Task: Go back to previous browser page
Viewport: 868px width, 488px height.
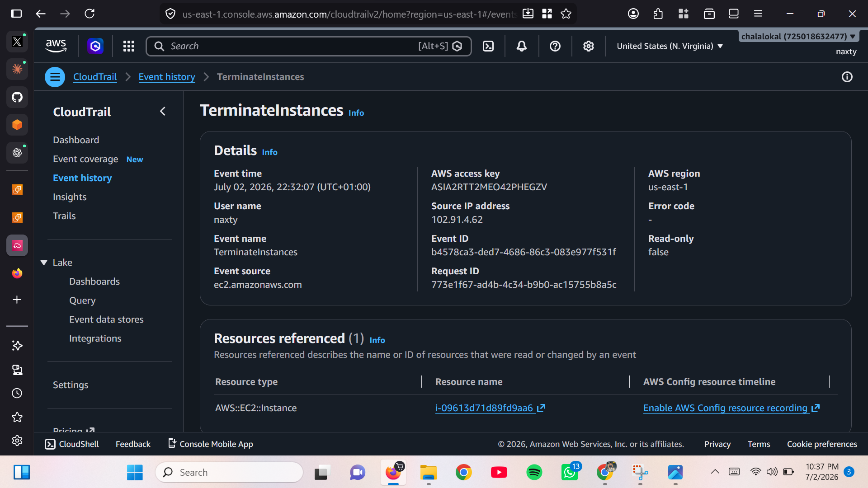Action: point(41,14)
